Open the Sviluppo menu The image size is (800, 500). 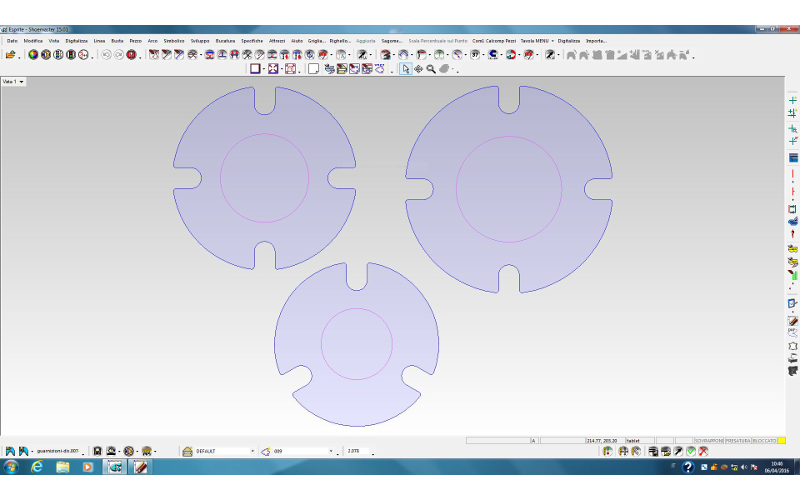click(x=198, y=40)
